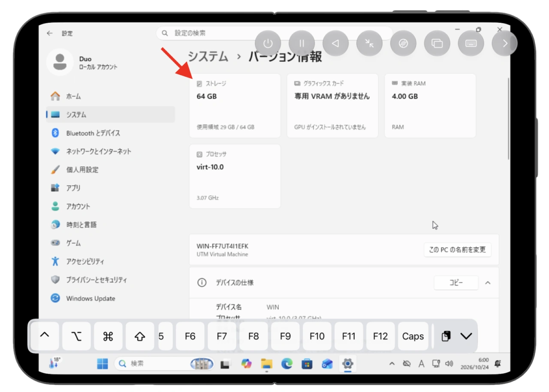Select システム in the sidebar
549x392 pixels.
110,115
